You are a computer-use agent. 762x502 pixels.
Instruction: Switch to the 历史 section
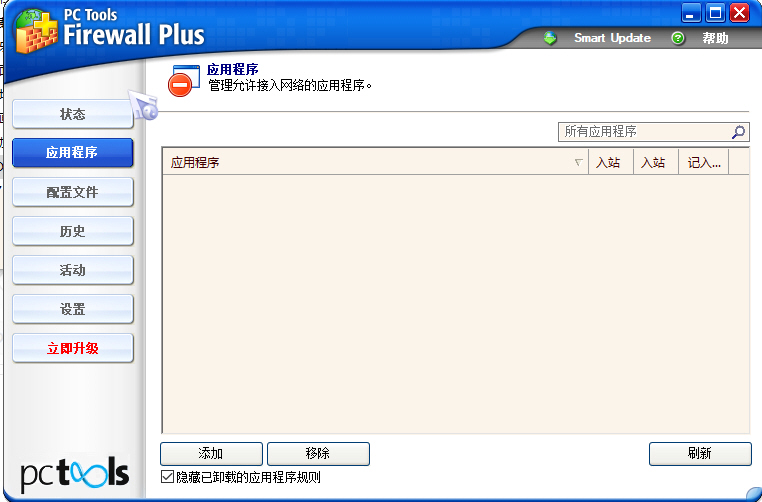tap(73, 231)
